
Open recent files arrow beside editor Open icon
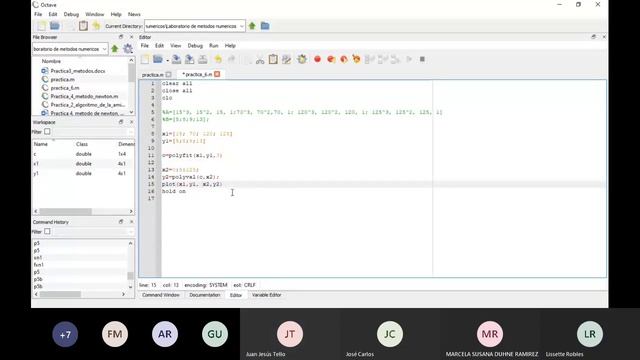click(167, 60)
